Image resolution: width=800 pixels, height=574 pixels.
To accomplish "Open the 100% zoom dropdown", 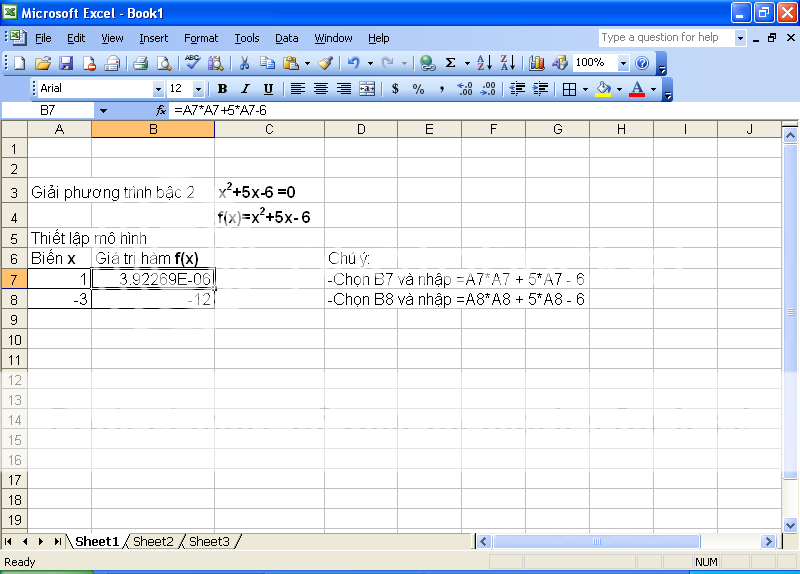I will tap(624, 63).
